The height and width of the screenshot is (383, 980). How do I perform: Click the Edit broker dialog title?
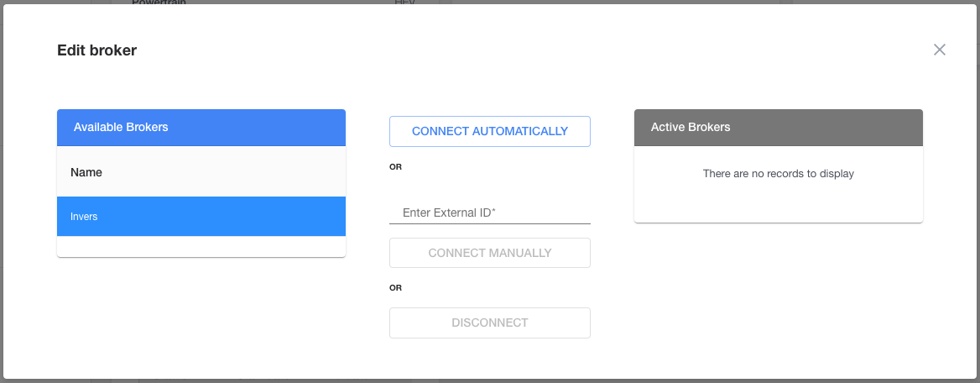pyautogui.click(x=96, y=50)
